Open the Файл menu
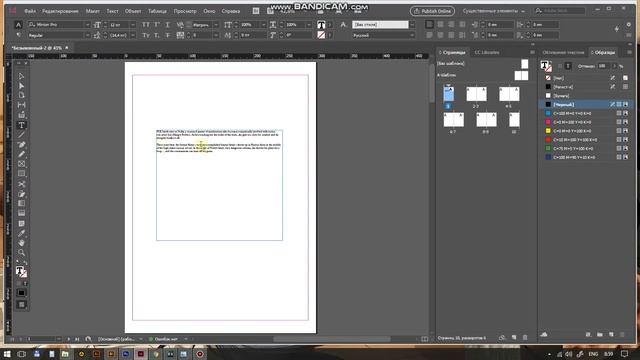 pyautogui.click(x=30, y=11)
